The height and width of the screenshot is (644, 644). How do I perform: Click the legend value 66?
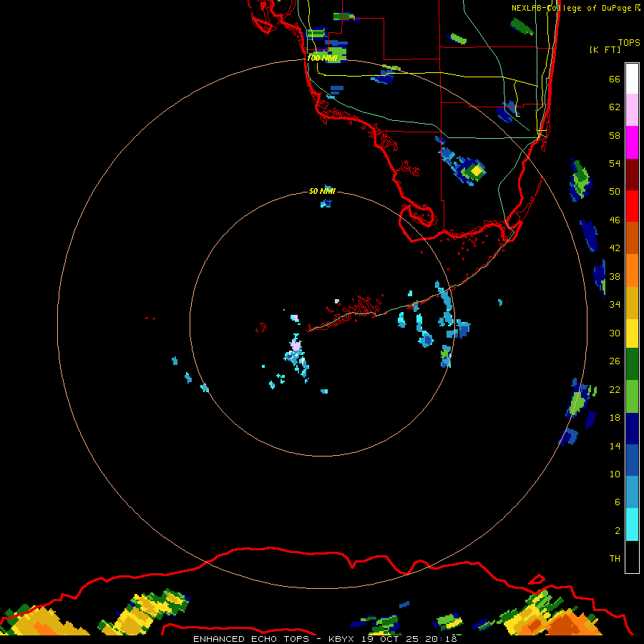pyautogui.click(x=615, y=79)
